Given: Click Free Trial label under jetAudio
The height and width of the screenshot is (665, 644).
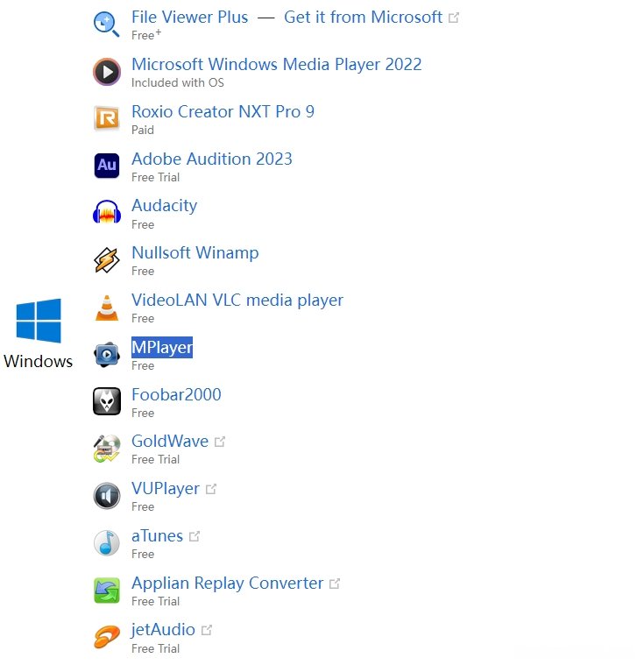Looking at the screenshot, I should pos(156,648).
